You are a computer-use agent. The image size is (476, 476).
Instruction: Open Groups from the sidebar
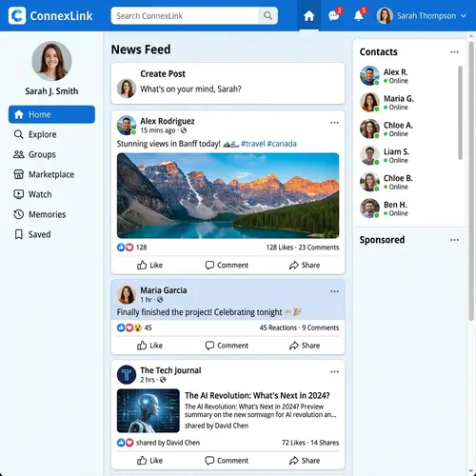(x=34, y=154)
